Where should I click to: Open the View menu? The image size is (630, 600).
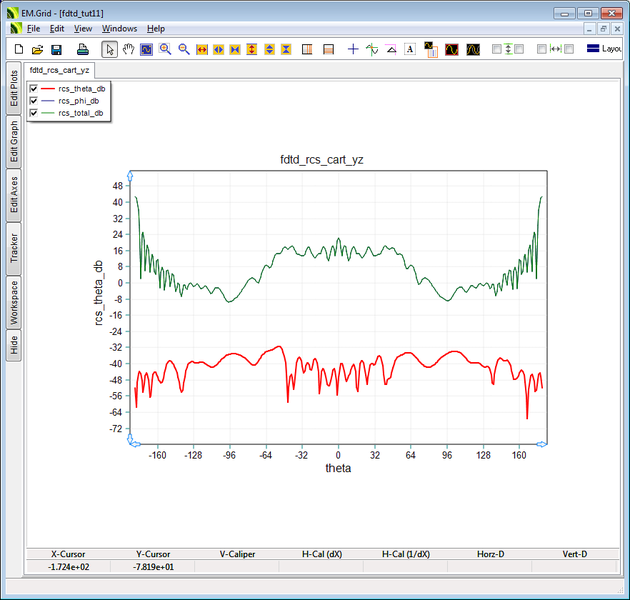point(83,29)
